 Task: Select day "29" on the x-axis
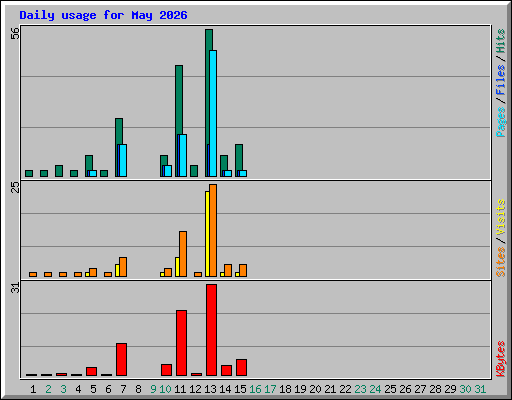[450, 389]
